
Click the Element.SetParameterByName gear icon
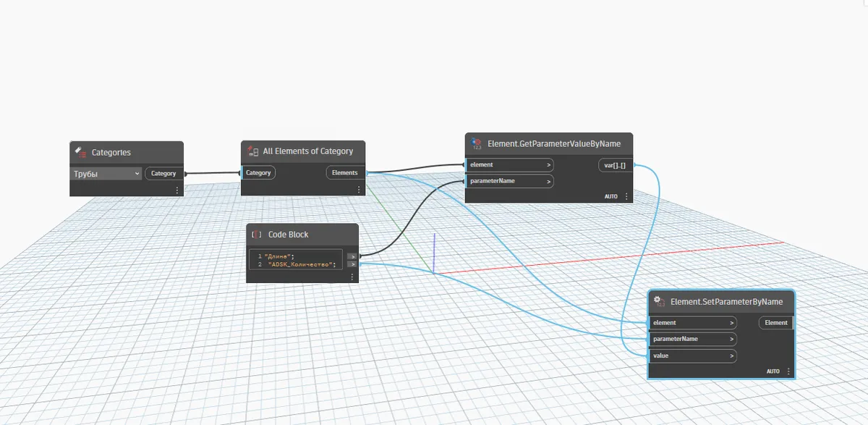click(659, 300)
